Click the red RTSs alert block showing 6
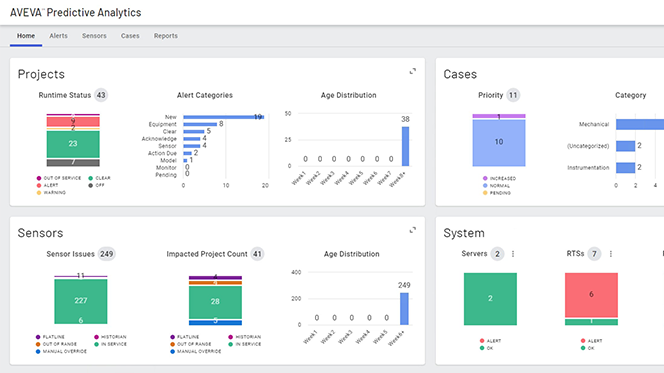664x373 pixels. (x=591, y=295)
